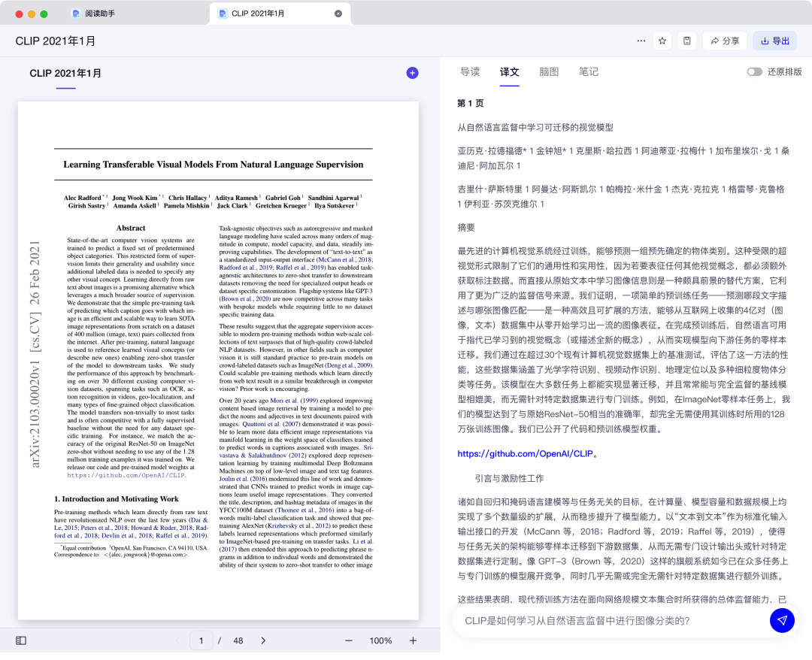Share the document via 分享 button

coord(725,41)
